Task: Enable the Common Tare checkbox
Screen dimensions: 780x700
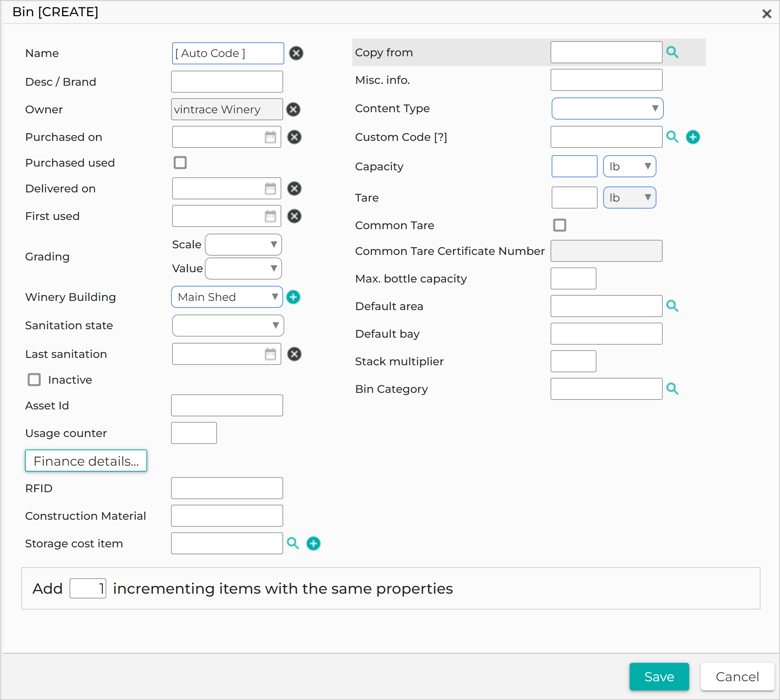Action: coord(559,225)
